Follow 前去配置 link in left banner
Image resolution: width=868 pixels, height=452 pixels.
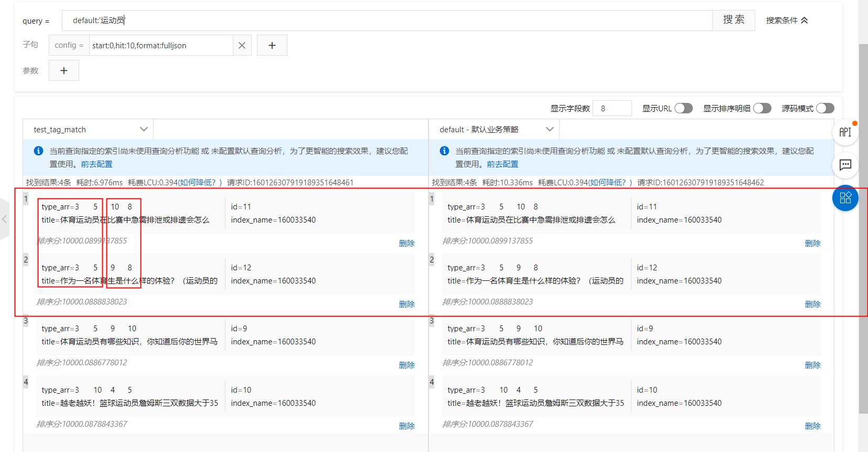click(x=97, y=164)
